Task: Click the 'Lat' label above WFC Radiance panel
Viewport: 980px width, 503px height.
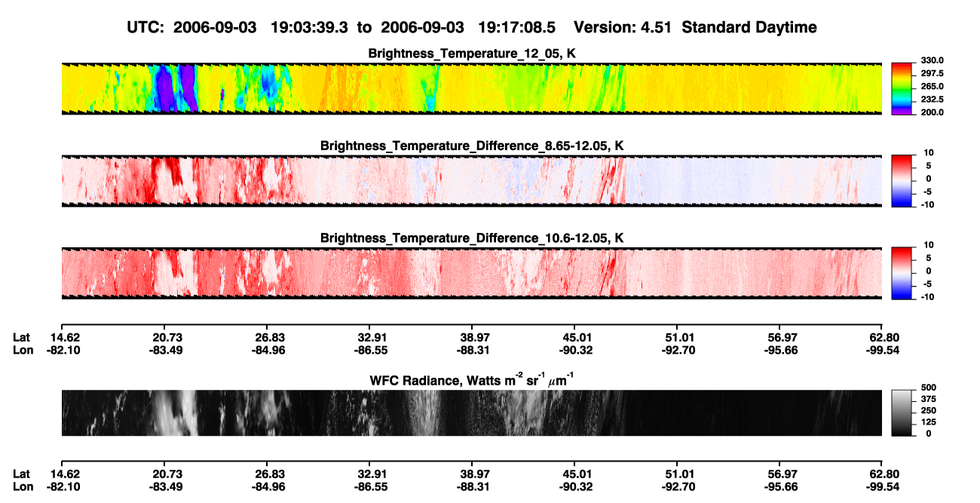Action: [22, 337]
